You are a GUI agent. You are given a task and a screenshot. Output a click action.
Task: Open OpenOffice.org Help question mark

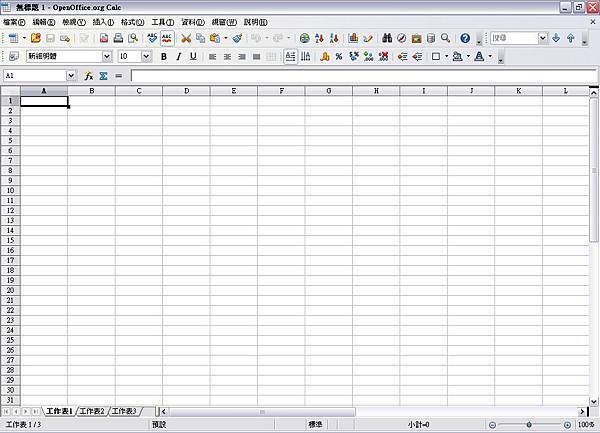(465, 38)
